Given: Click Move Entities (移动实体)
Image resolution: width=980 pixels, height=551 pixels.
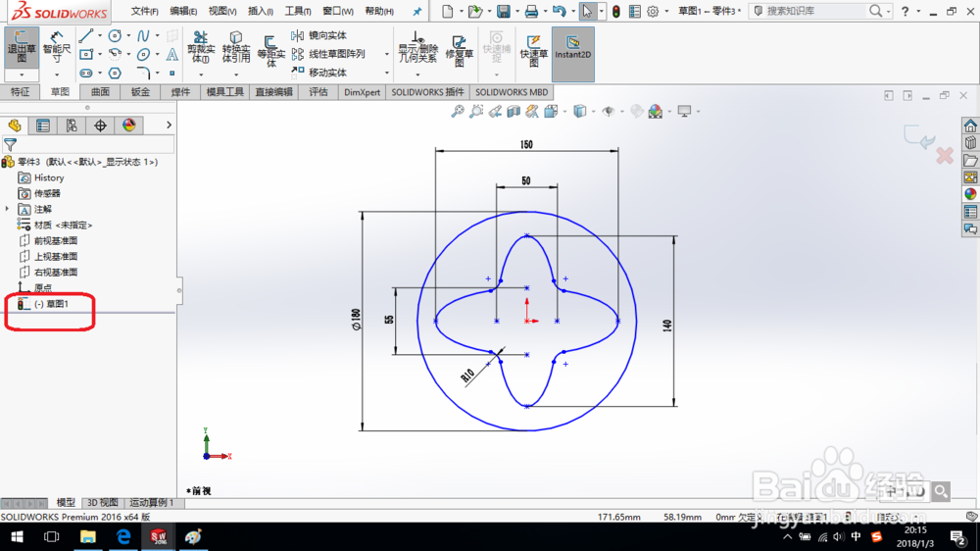Looking at the screenshot, I should click(319, 73).
